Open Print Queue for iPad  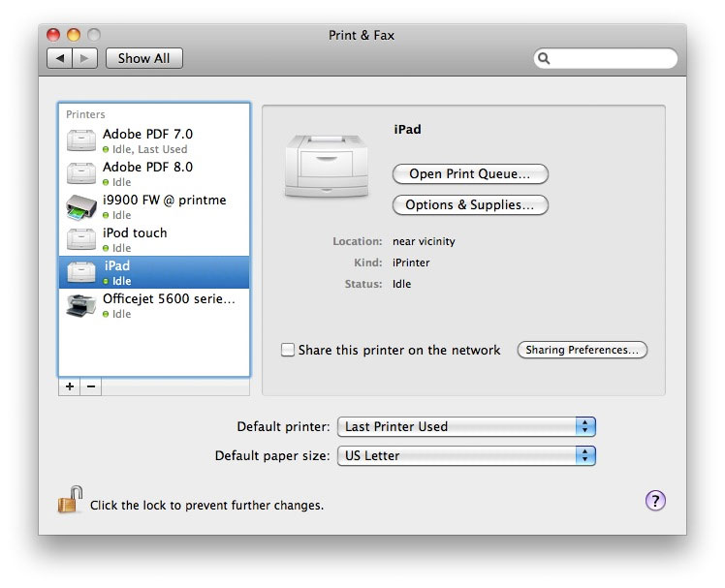click(470, 173)
